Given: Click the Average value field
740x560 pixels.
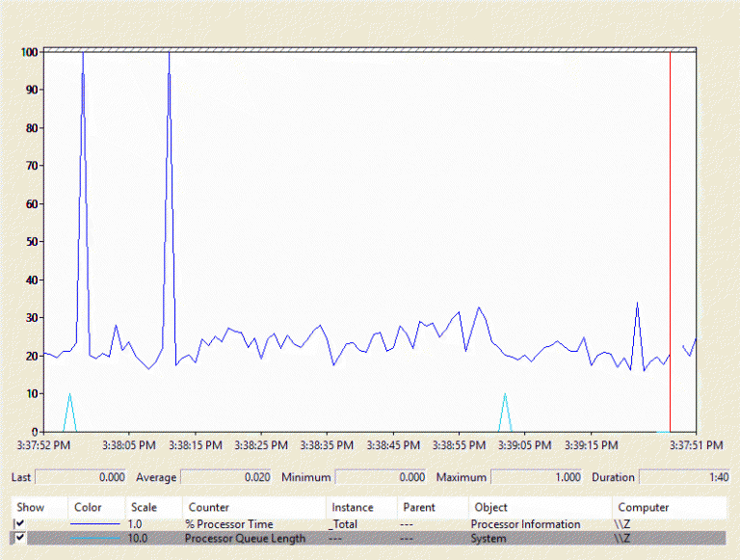Looking at the screenshot, I should [x=226, y=477].
